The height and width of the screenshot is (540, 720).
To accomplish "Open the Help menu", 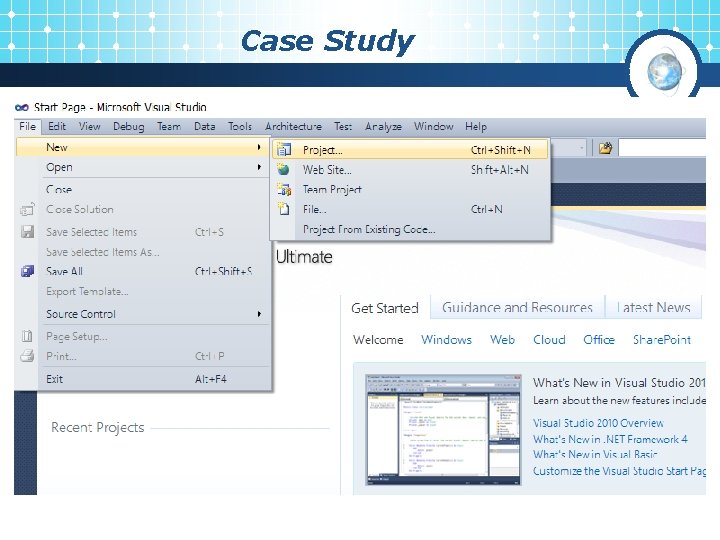I will [476, 126].
